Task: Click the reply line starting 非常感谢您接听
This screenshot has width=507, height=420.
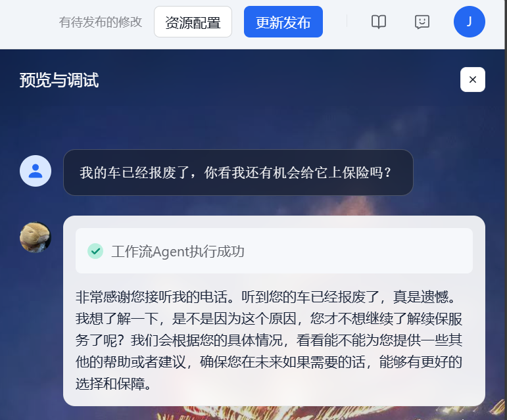Action: 266,297
